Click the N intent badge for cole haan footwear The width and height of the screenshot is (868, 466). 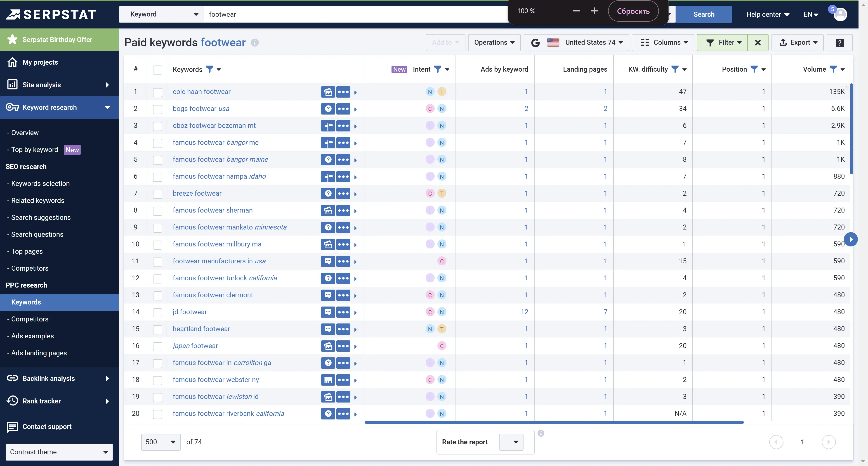coord(430,91)
